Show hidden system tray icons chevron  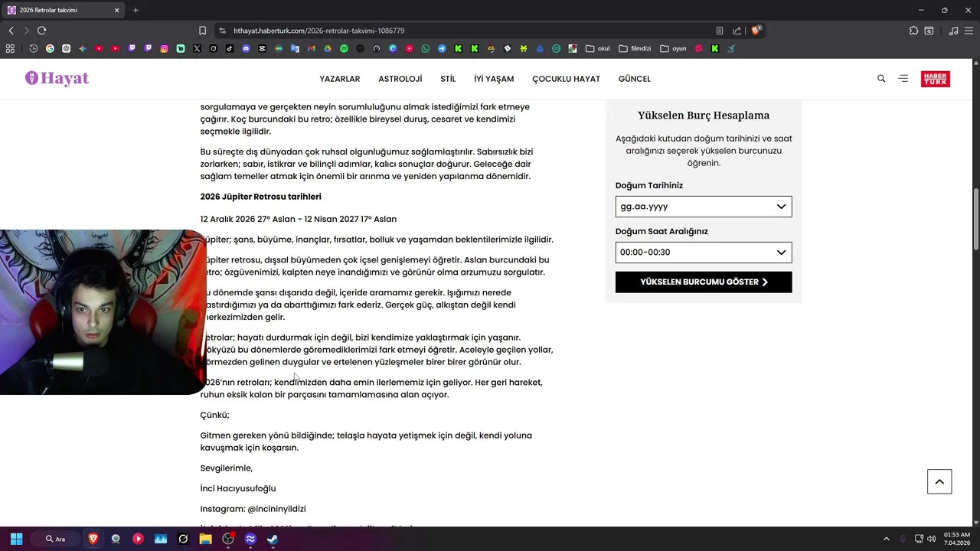887,539
